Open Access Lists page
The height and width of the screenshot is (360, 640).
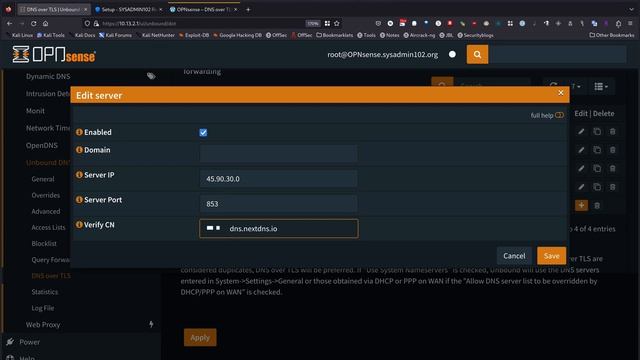[x=48, y=227]
